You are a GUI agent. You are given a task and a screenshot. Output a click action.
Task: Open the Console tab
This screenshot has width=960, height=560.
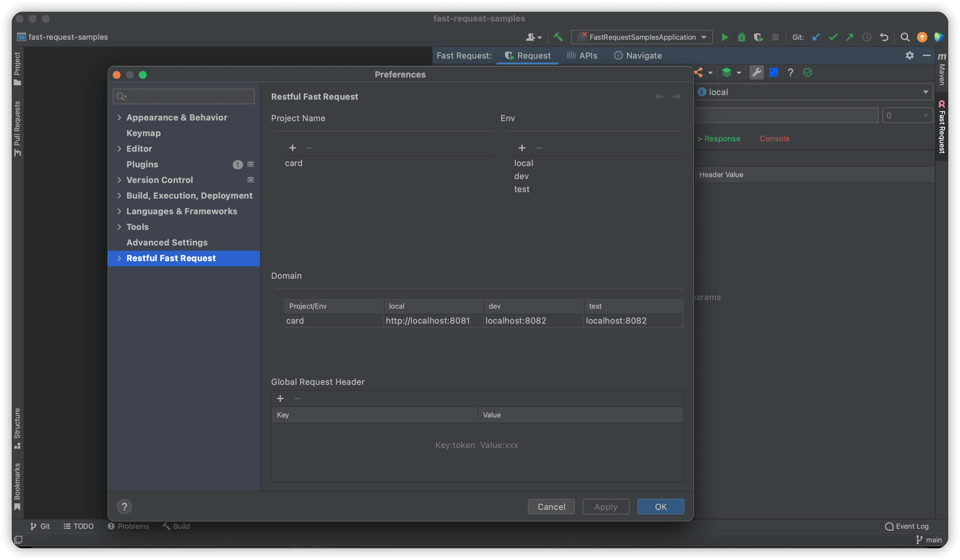click(775, 138)
